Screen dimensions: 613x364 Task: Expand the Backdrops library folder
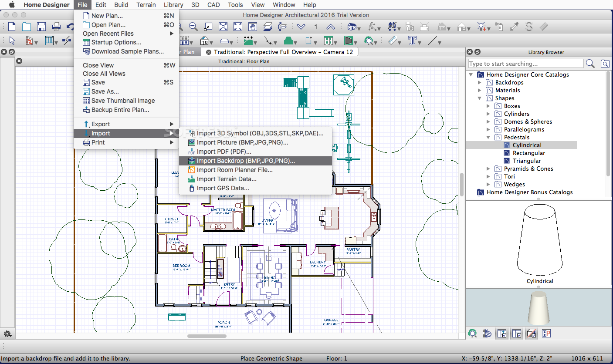pos(480,82)
